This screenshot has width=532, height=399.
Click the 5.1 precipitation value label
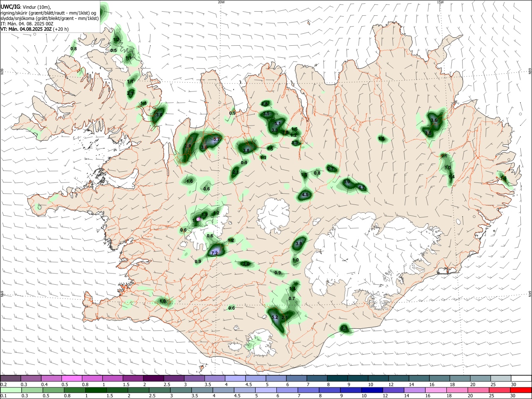coord(278,124)
